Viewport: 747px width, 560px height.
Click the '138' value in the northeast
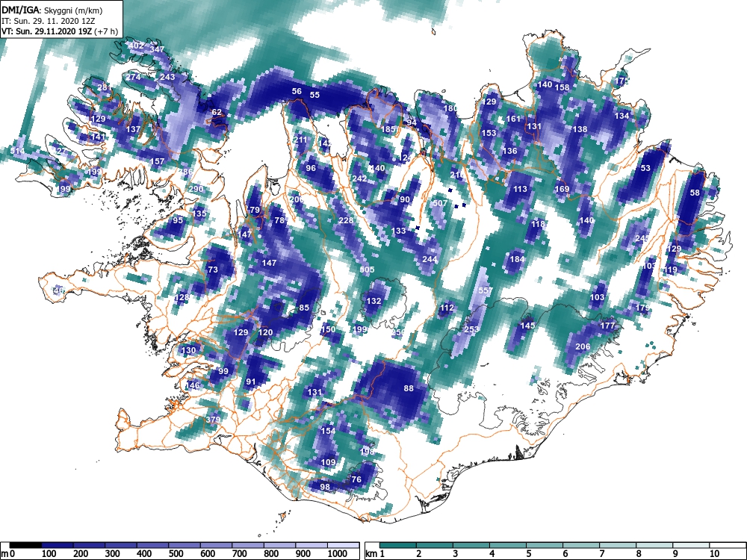point(580,129)
